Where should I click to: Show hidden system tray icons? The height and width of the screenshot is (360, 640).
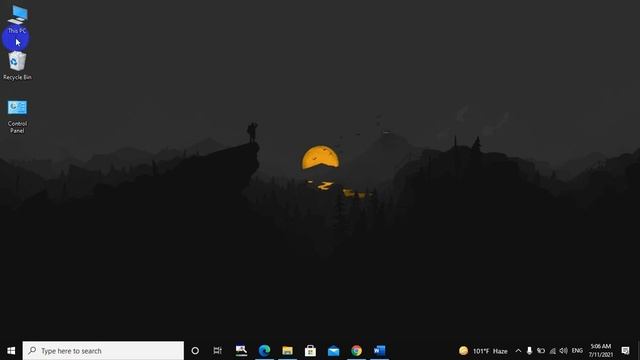click(518, 351)
